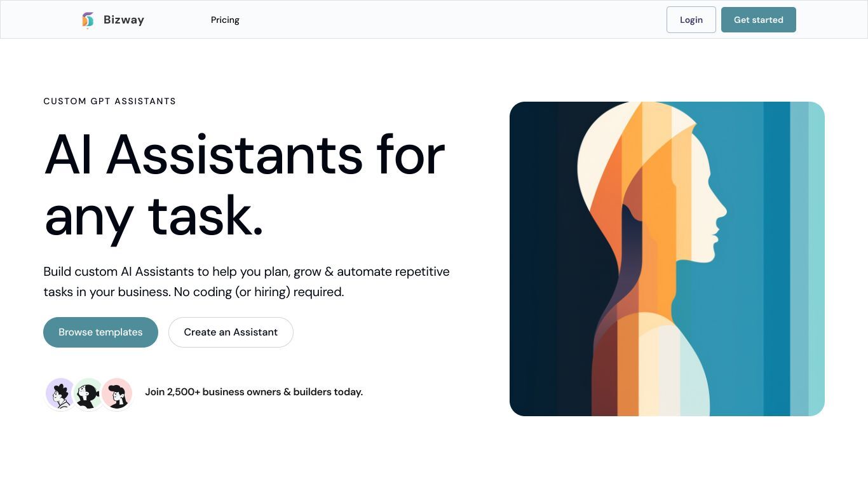868x488 pixels.
Task: Click the 'Join 2,500+ business owners' text
Action: (x=254, y=392)
